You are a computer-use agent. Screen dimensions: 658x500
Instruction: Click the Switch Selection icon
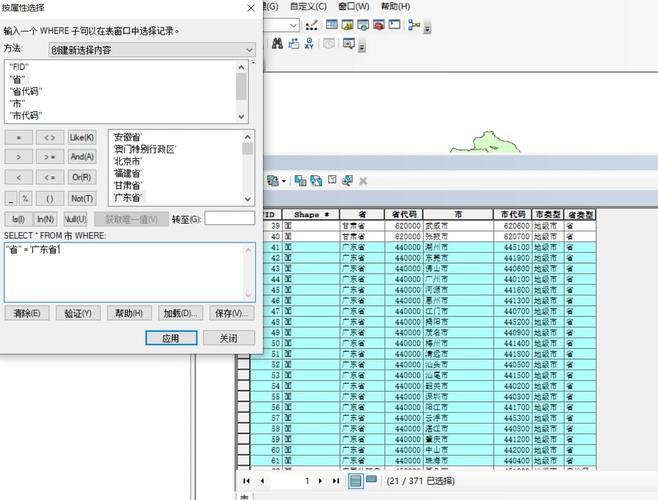point(316,181)
